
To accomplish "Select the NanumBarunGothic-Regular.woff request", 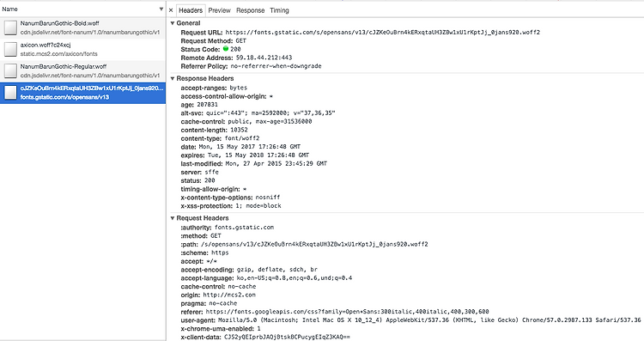I will pos(82,71).
